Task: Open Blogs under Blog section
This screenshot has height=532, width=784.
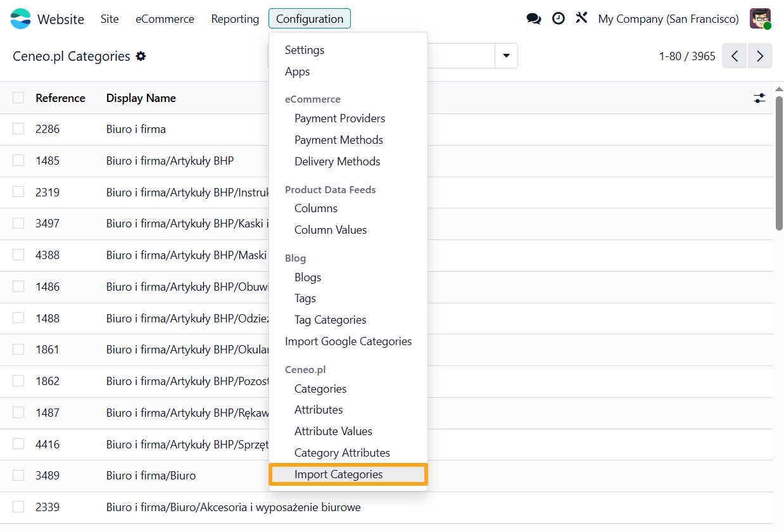Action: (308, 277)
